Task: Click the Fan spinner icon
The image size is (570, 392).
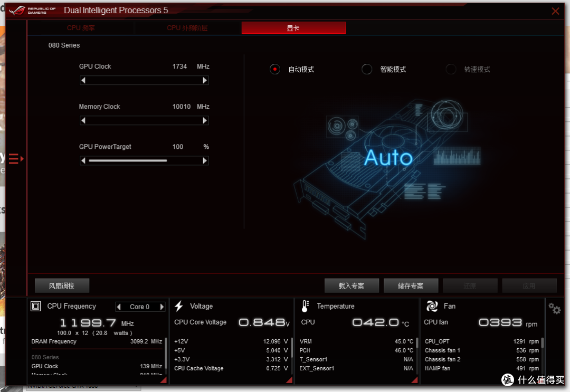Action: (x=432, y=306)
